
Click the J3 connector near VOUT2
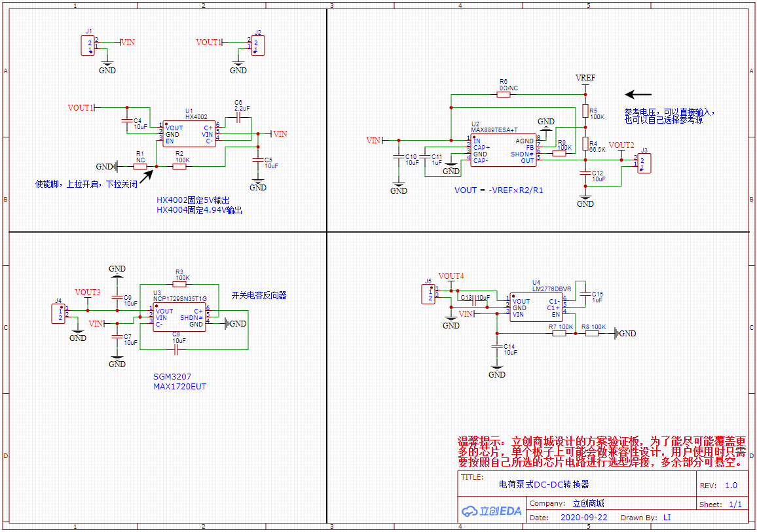644,164
